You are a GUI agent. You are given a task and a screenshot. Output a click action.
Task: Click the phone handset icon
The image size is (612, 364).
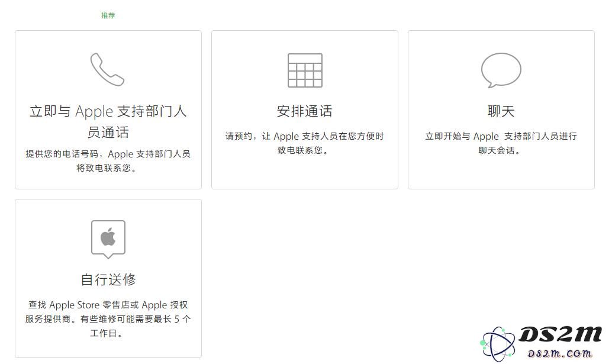click(x=107, y=69)
